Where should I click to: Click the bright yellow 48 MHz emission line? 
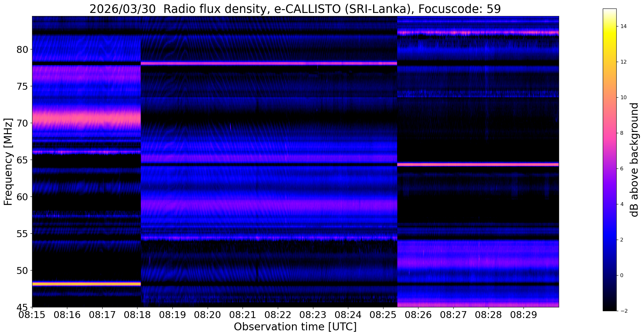86,284
